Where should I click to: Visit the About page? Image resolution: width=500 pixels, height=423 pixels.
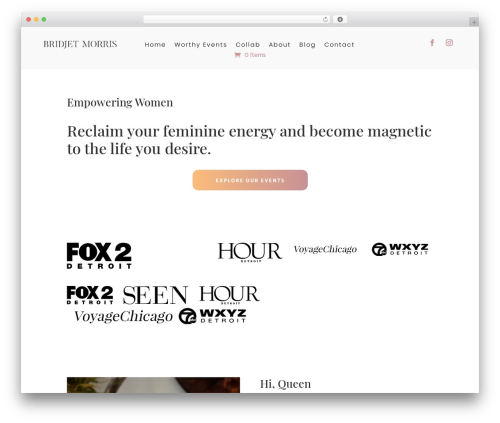279,45
